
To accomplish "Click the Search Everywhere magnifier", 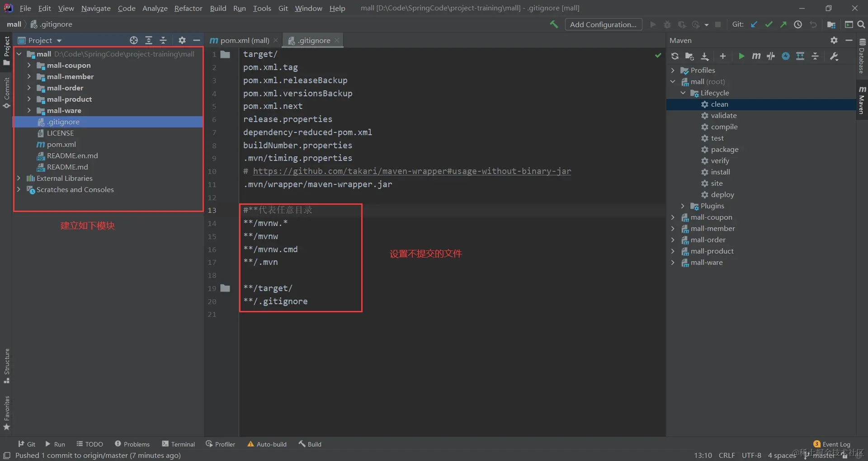I will point(861,24).
